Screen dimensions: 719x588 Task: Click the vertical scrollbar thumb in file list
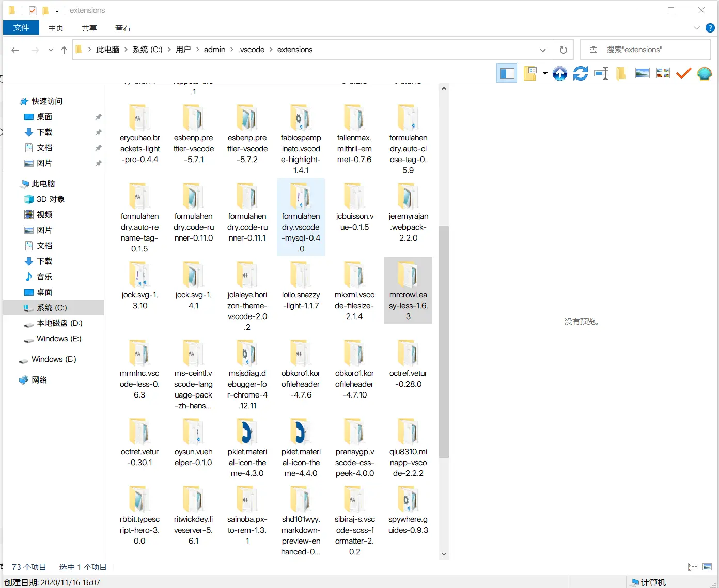[444, 341]
